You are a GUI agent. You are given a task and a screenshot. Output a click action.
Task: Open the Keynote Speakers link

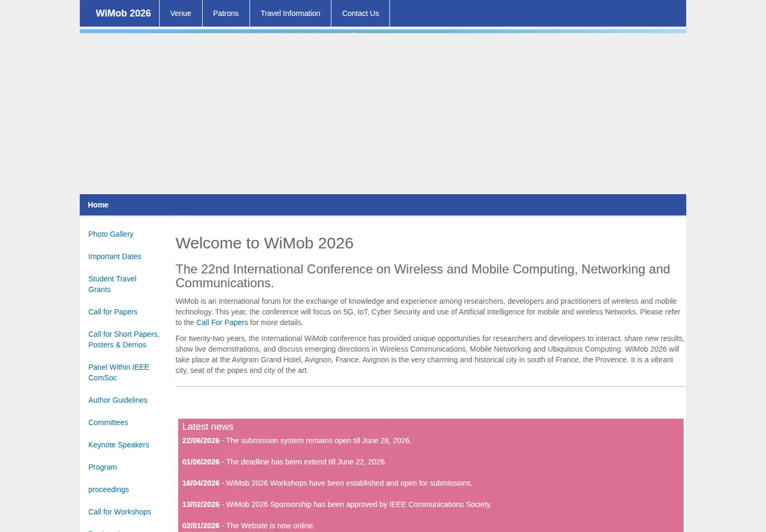point(119,445)
